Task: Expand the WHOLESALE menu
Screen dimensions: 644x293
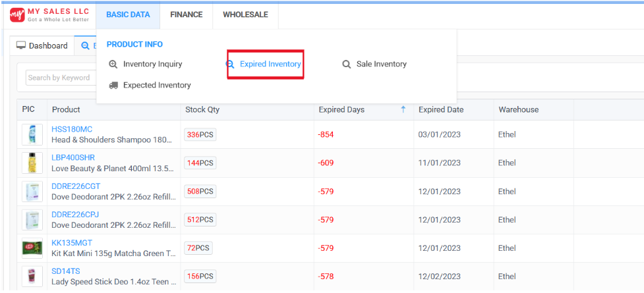Action: 245,14
